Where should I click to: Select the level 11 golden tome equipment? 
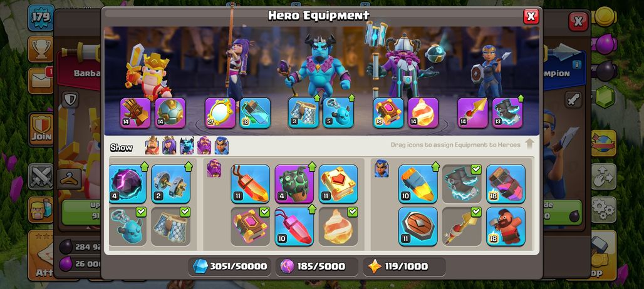pyautogui.click(x=338, y=184)
